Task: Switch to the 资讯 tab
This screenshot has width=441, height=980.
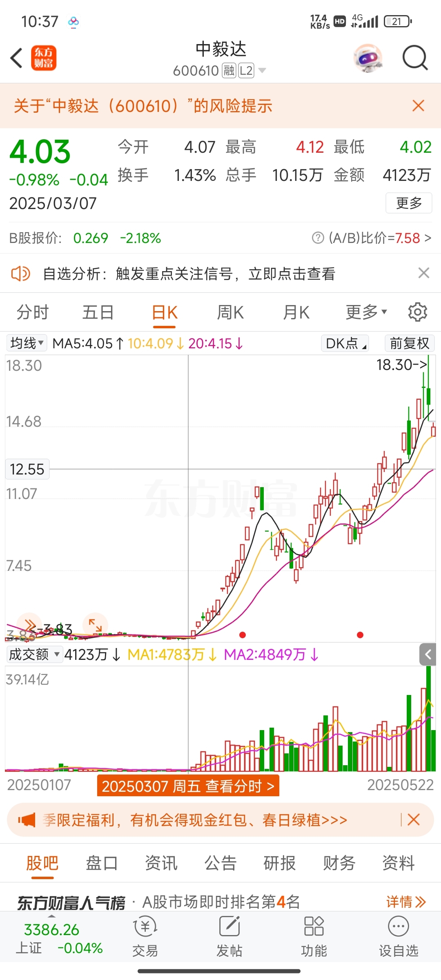Action: click(161, 863)
